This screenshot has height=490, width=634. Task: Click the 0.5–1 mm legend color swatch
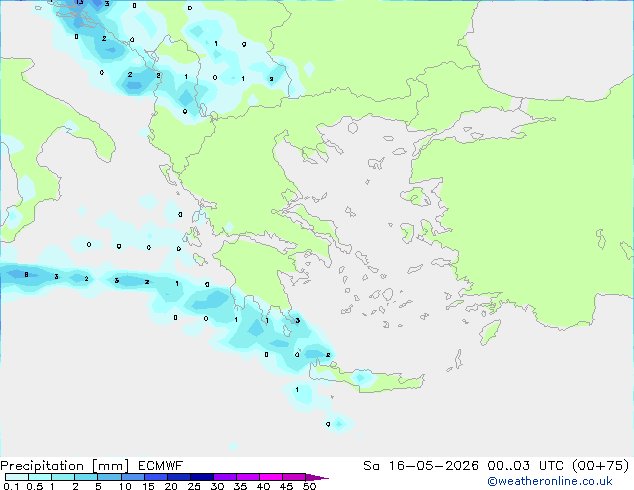point(40,477)
